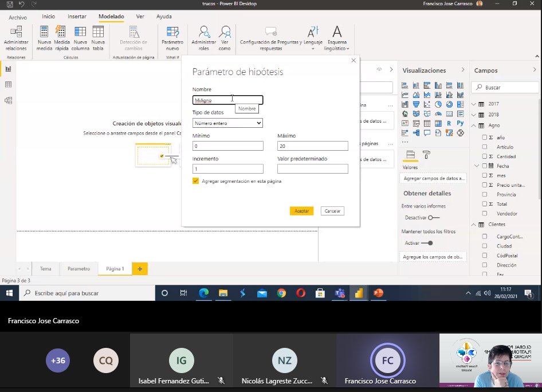The width and height of the screenshot is (542, 392).
Task: Open the Archivo menu
Action: pyautogui.click(x=18, y=17)
